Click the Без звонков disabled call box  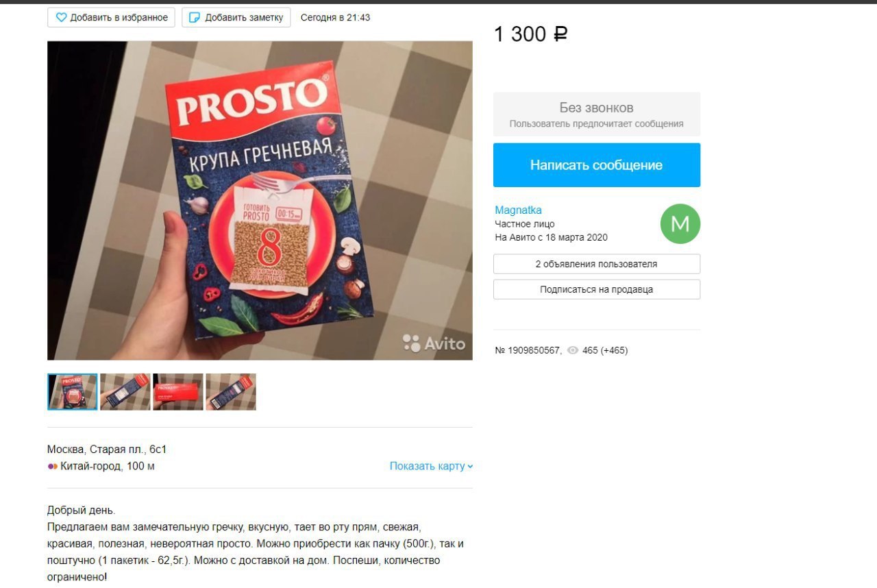pyautogui.click(x=597, y=114)
